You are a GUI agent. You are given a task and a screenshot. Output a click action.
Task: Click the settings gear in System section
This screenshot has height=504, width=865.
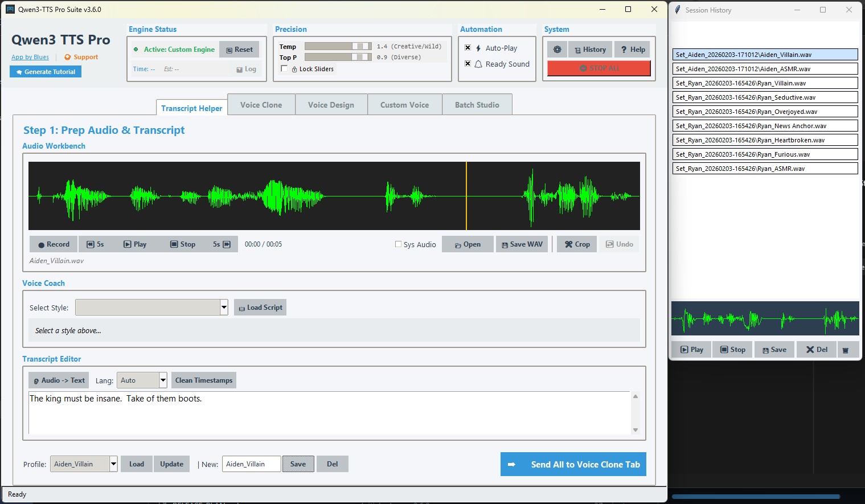(557, 49)
